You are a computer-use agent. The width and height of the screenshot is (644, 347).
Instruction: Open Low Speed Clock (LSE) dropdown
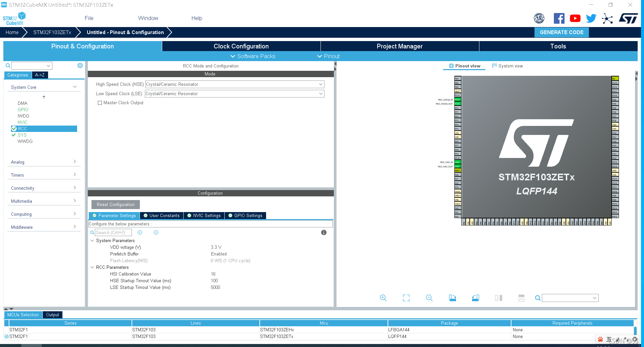pyautogui.click(x=235, y=94)
